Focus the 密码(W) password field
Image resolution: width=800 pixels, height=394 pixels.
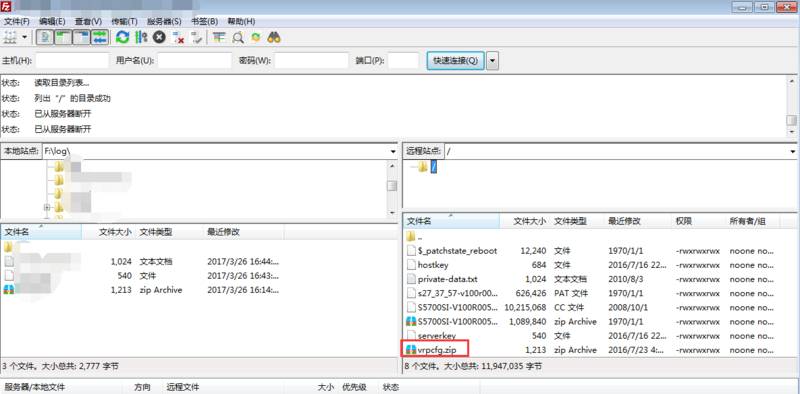pyautogui.click(x=312, y=60)
